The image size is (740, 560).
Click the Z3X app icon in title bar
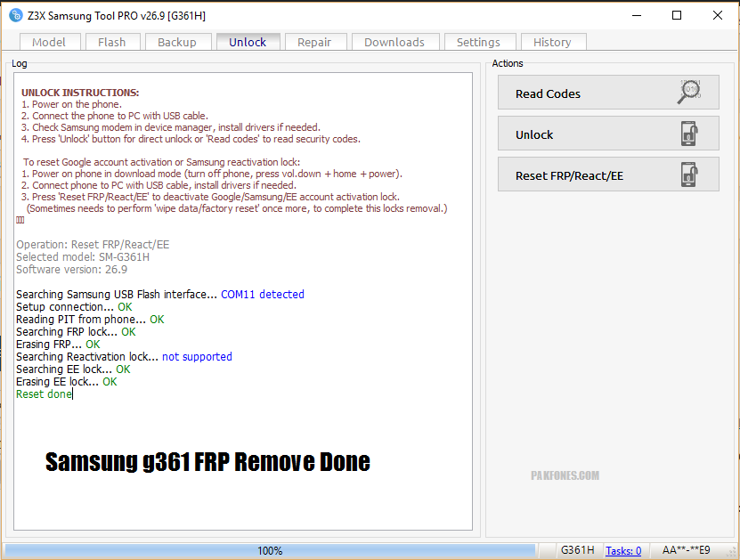(x=15, y=15)
